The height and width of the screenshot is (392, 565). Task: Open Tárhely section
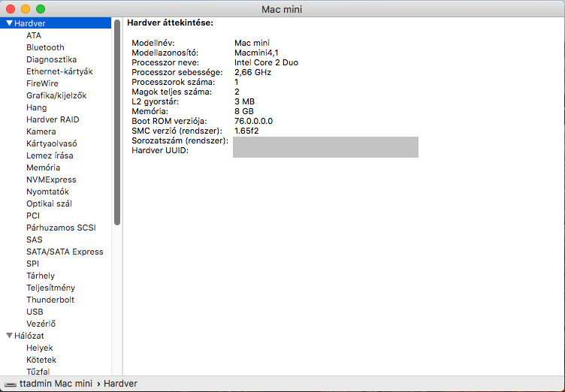(x=41, y=276)
